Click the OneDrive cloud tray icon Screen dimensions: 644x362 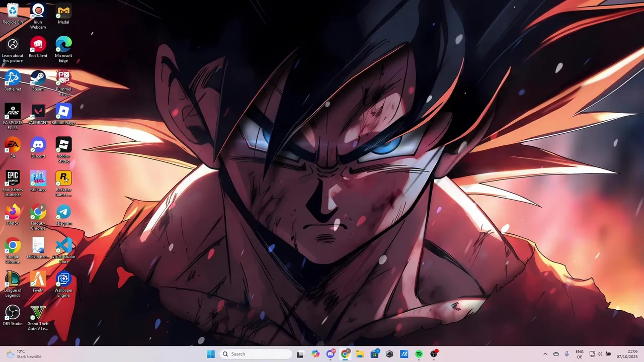click(x=556, y=354)
